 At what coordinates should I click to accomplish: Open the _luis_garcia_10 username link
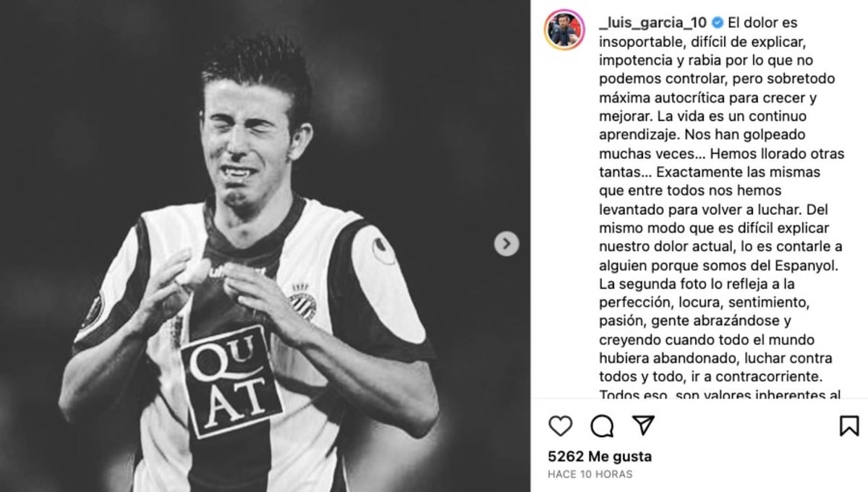tap(642, 22)
